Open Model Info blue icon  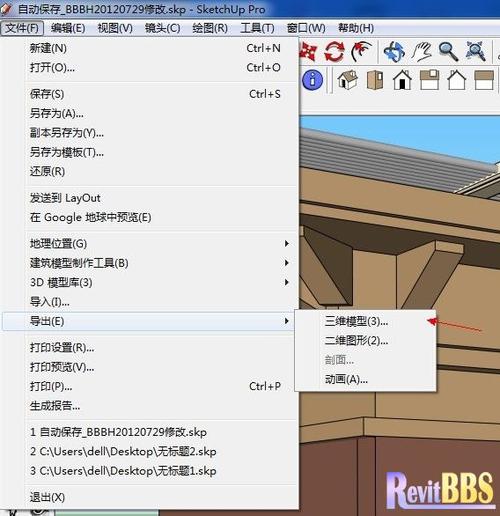coord(312,80)
